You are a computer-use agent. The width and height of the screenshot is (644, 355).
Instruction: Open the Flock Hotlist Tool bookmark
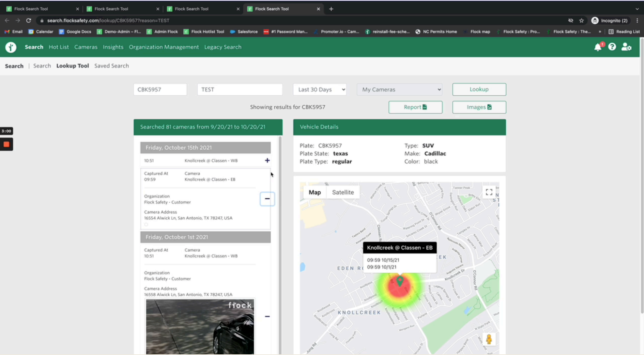204,32
